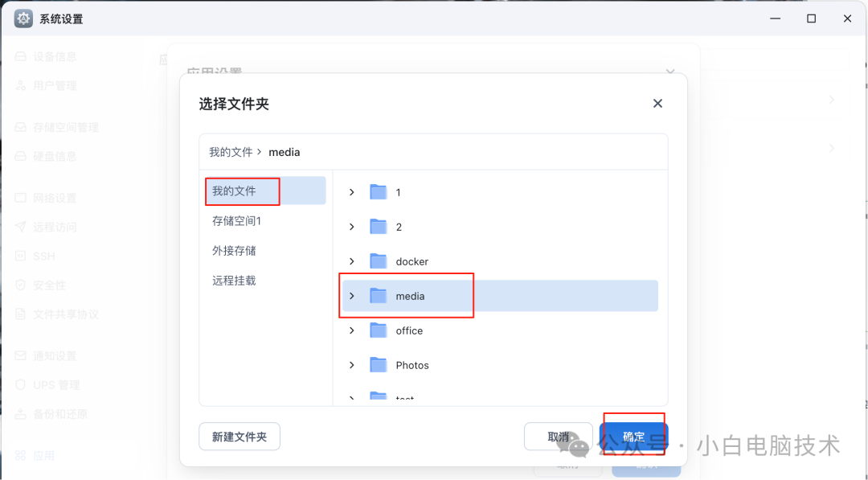Image resolution: width=868 pixels, height=480 pixels.
Task: Click the gear icon in title bar
Action: click(x=22, y=18)
